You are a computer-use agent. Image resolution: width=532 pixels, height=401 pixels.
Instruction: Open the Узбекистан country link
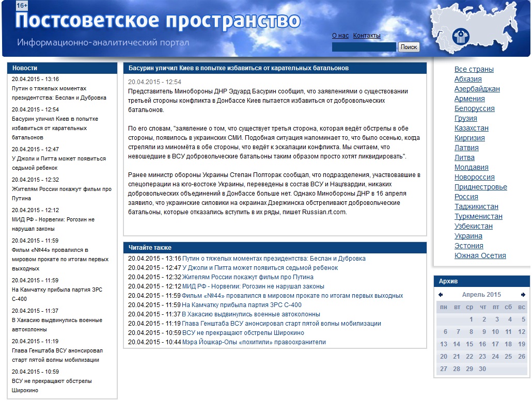tap(473, 227)
